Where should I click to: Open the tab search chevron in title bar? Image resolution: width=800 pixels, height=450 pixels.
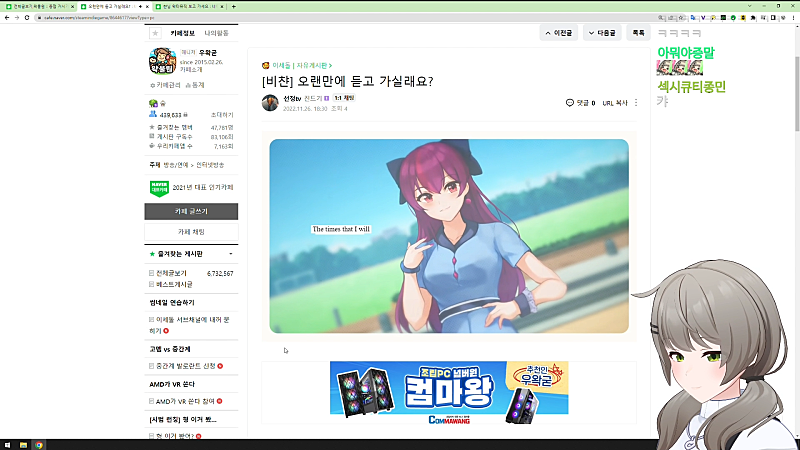[x=749, y=6]
